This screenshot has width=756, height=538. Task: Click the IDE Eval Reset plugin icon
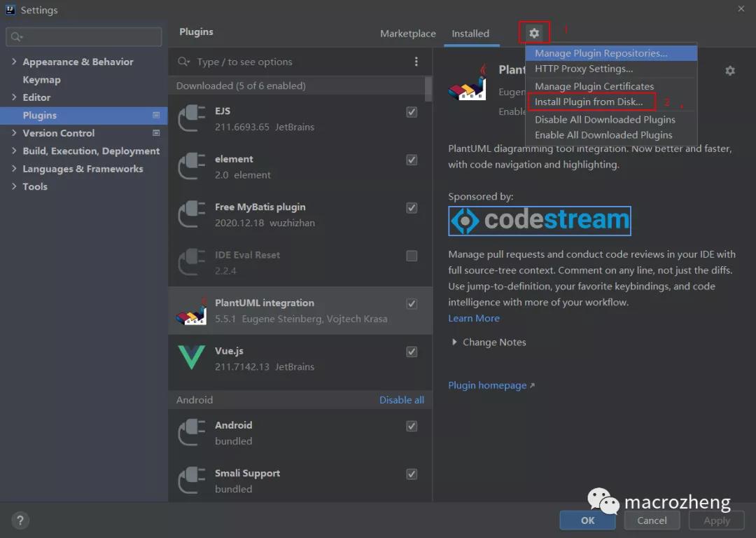(x=191, y=262)
